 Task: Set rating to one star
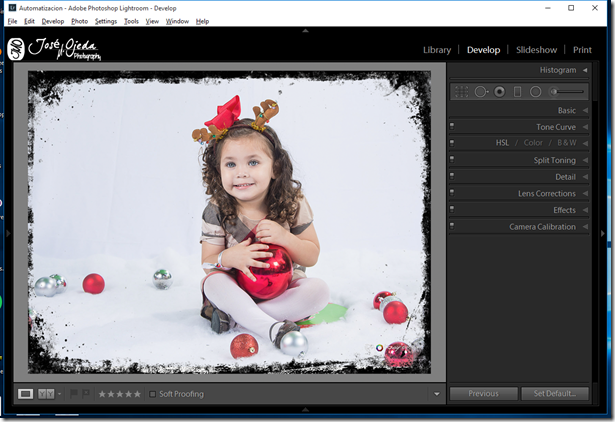pos(102,394)
